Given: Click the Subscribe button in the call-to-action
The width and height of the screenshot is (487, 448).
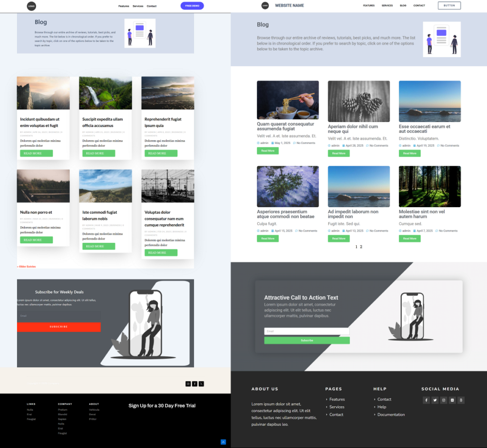Looking at the screenshot, I should coord(307,340).
